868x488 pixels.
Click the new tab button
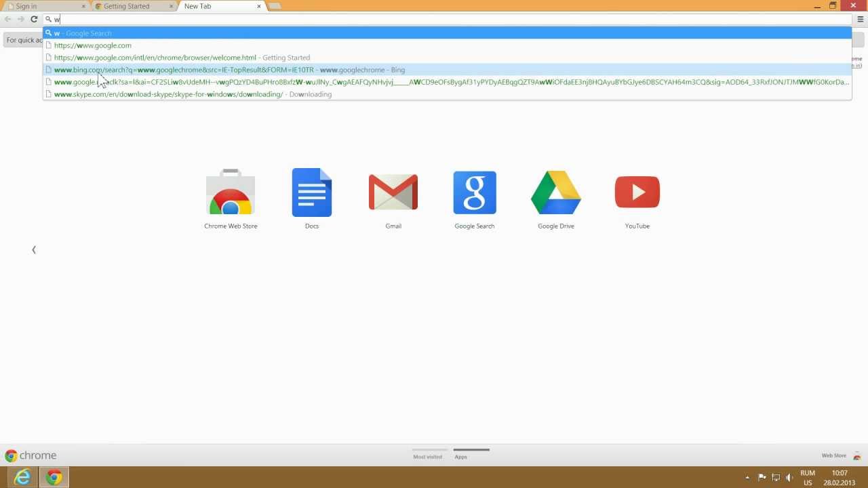tap(275, 6)
